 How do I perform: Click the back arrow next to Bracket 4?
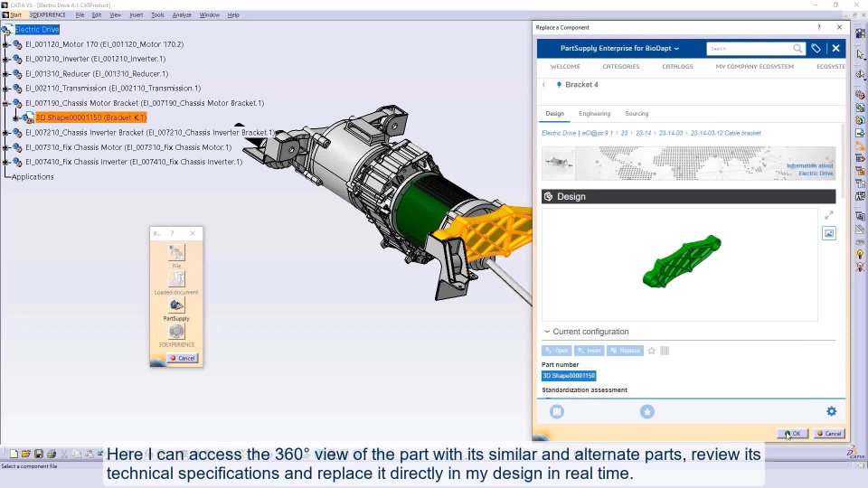click(x=544, y=85)
